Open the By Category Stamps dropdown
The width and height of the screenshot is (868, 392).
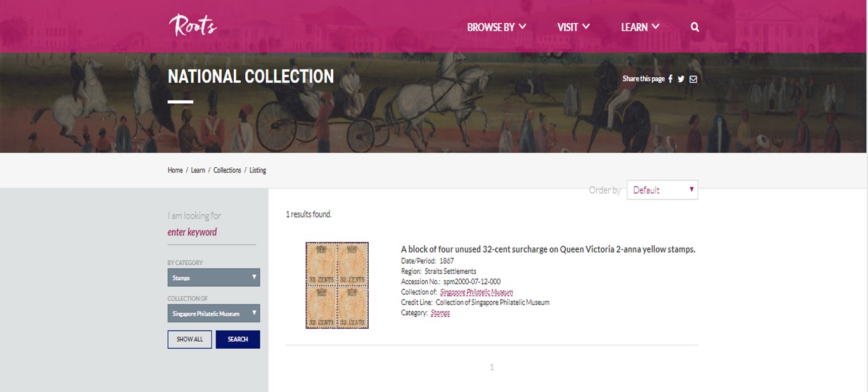tap(214, 277)
